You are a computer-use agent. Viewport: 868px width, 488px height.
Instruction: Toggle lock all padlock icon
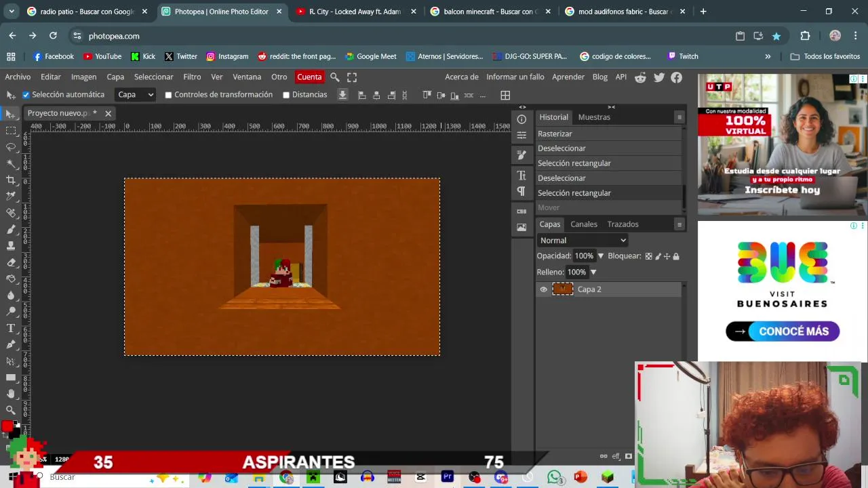click(676, 256)
